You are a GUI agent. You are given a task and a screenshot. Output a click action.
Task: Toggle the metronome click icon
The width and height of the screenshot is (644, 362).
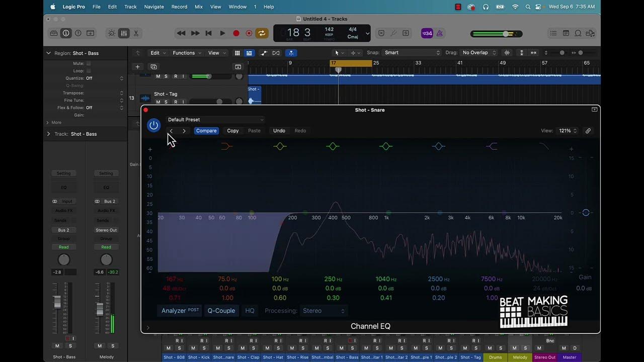(x=440, y=33)
